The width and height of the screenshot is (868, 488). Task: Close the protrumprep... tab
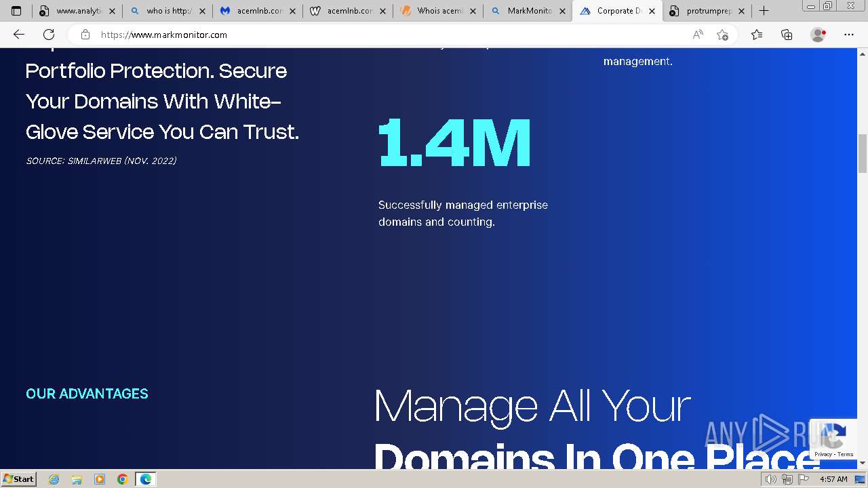click(x=741, y=11)
